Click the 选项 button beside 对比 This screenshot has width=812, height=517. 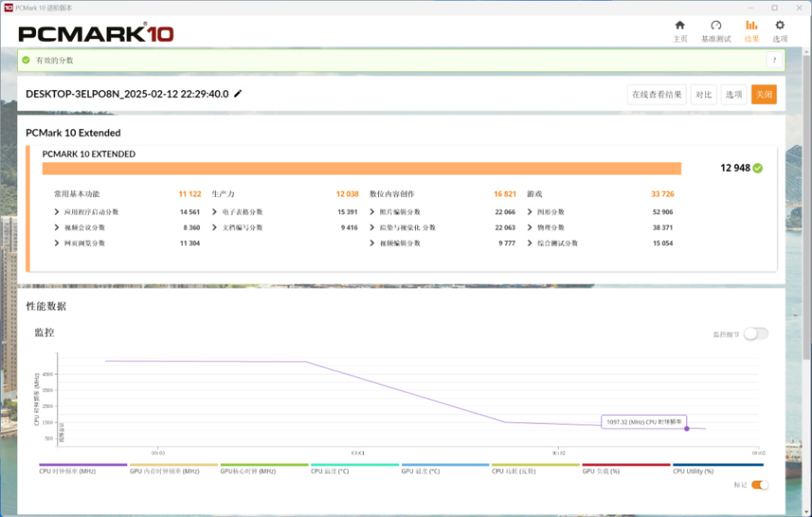pyautogui.click(x=733, y=94)
